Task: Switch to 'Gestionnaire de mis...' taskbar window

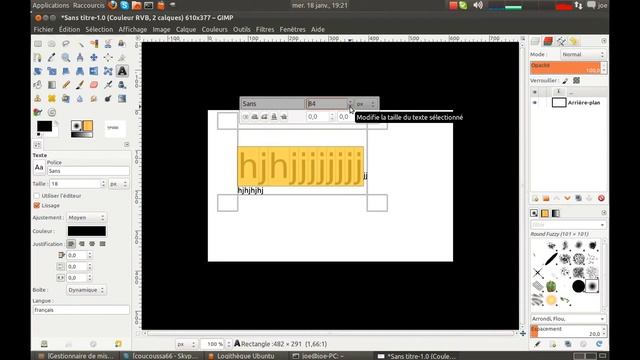Action: pos(76,356)
